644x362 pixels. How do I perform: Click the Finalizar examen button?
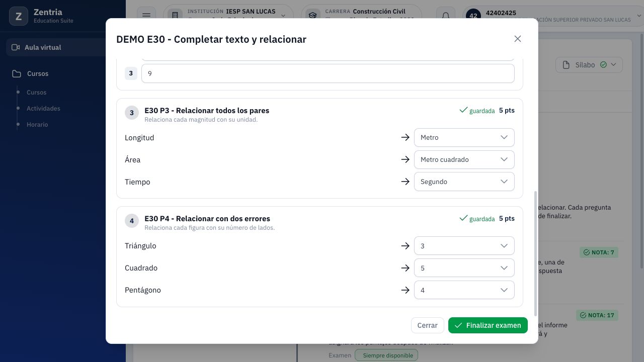pyautogui.click(x=488, y=325)
